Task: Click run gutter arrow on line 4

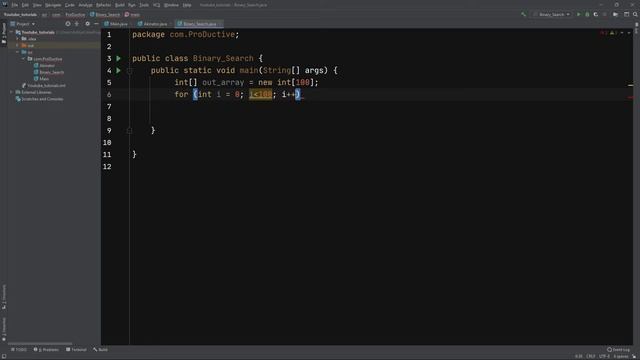Action: [x=119, y=70]
